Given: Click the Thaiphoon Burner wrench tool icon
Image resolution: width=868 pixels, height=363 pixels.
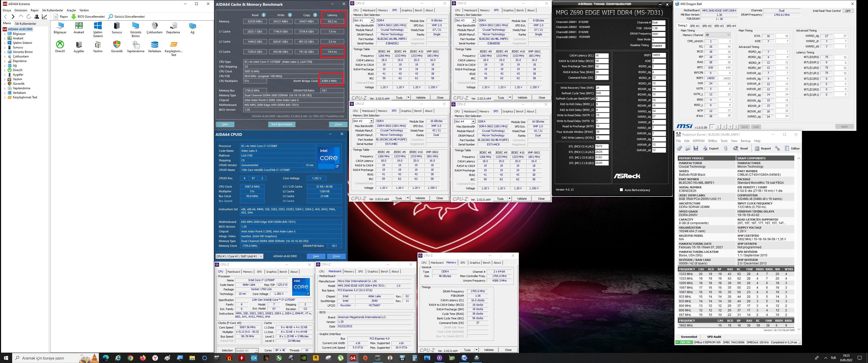Looking at the screenshot, I should (x=778, y=148).
